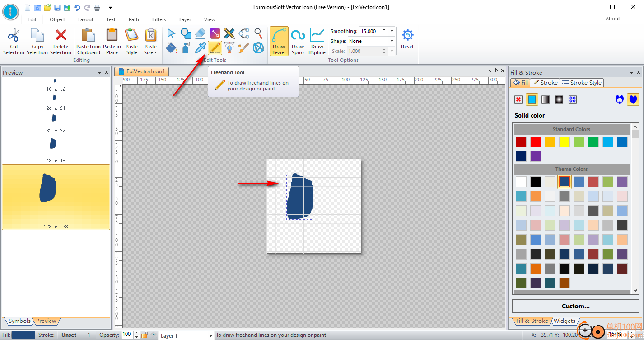Select the Paint Brush tool

point(244,47)
